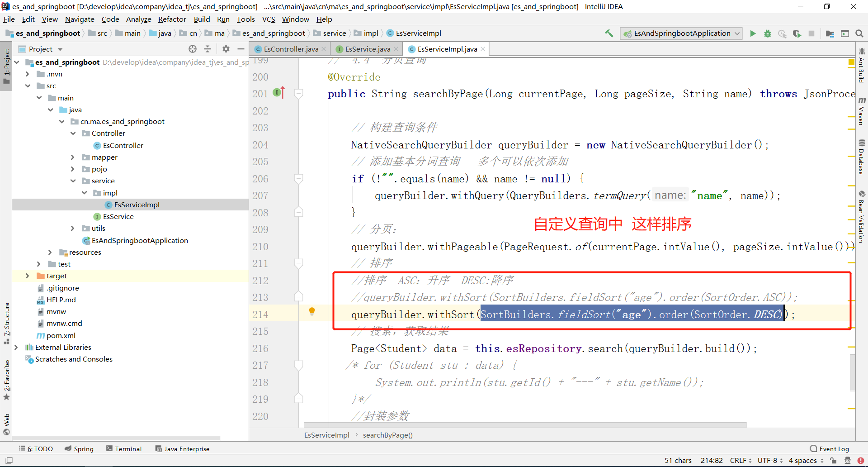The width and height of the screenshot is (868, 467).
Task: Expand the resources folder
Action: tap(50, 252)
